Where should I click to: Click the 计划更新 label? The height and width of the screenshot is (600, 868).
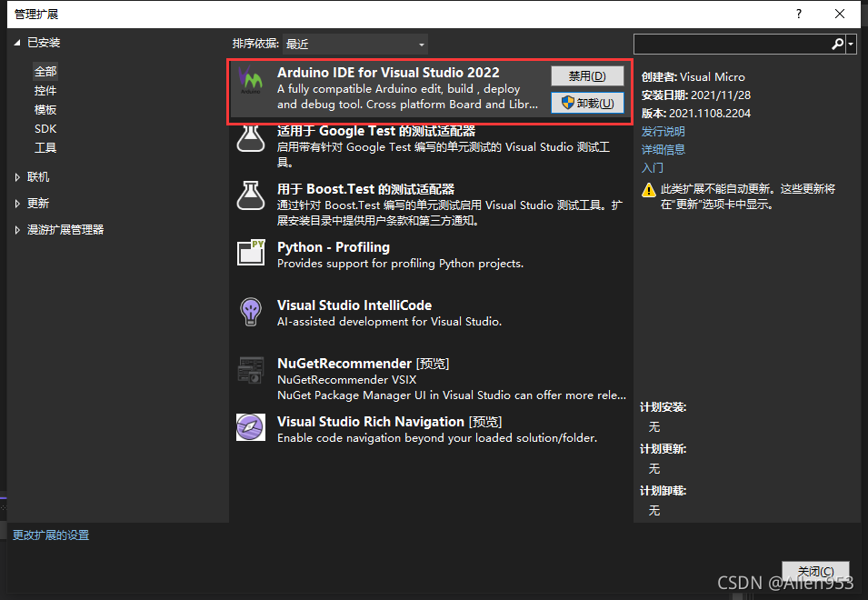coord(663,449)
